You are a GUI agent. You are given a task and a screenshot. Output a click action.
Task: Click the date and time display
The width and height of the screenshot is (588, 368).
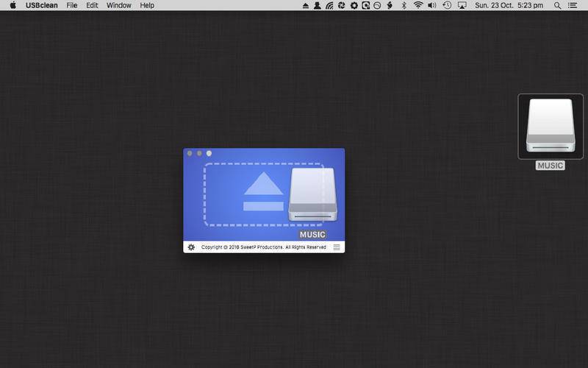tap(509, 5)
